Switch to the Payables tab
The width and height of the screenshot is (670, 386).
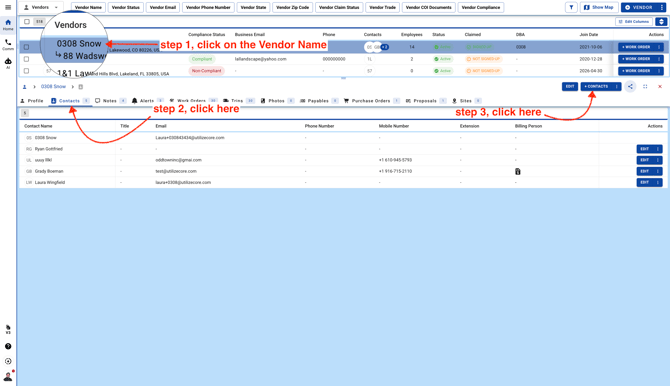coord(319,101)
